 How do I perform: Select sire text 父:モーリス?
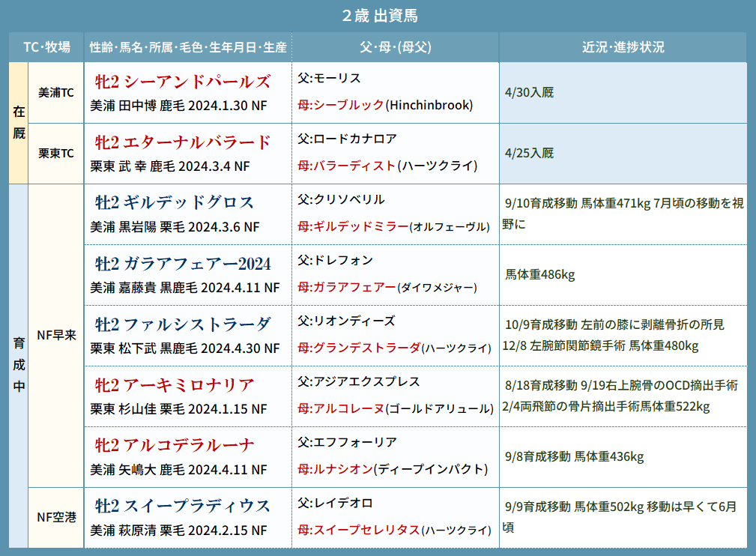tap(329, 78)
